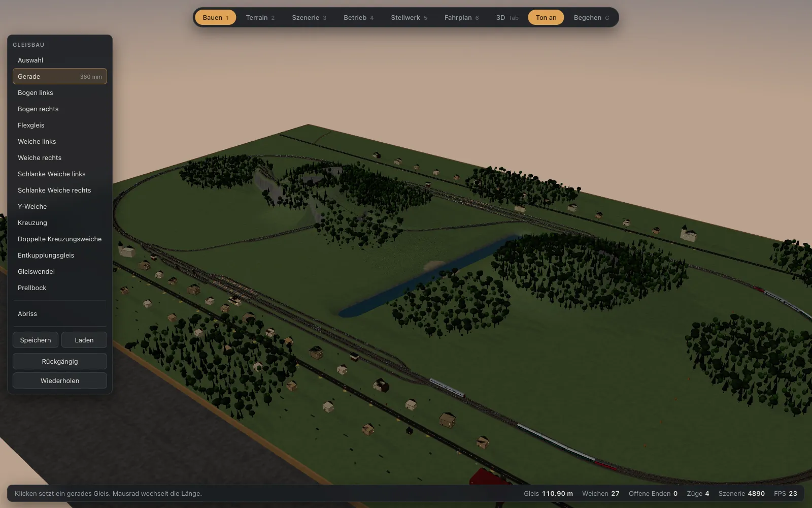Viewport: 812px width, 508px height.
Task: Select Schlanke Weiche rechts
Action: pyautogui.click(x=60, y=190)
